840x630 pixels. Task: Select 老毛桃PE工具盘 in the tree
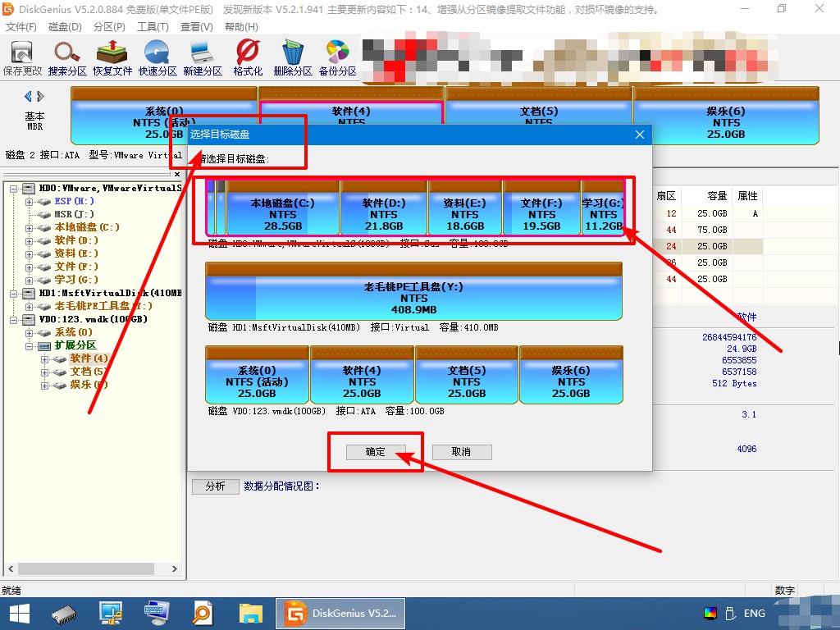103,307
